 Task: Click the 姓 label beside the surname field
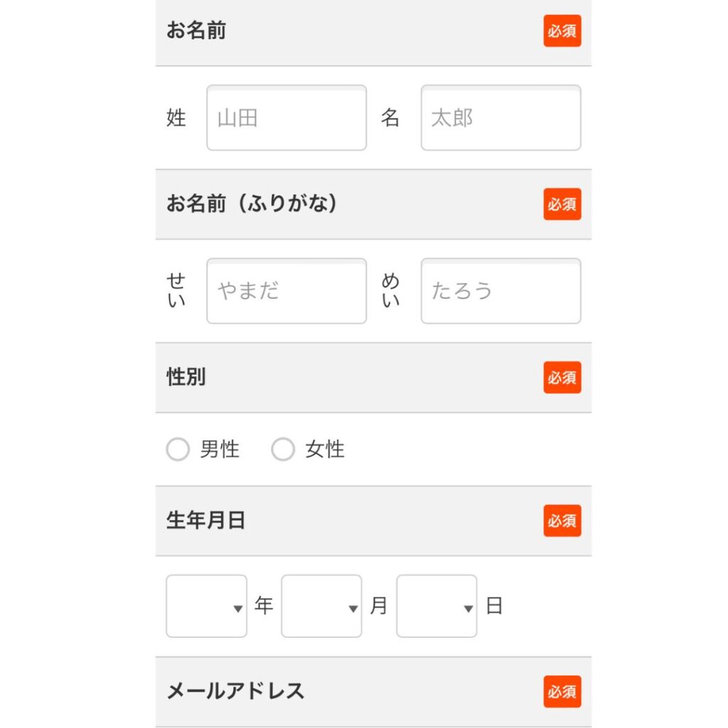(x=176, y=118)
